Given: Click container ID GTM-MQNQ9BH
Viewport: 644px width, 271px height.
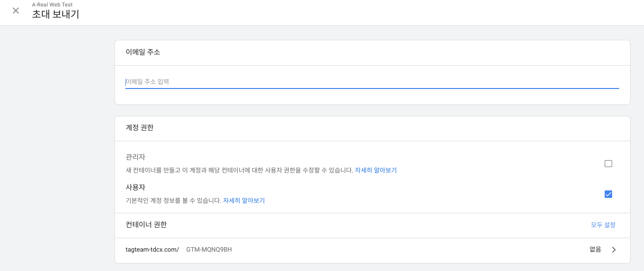Looking at the screenshot, I should click(209, 250).
